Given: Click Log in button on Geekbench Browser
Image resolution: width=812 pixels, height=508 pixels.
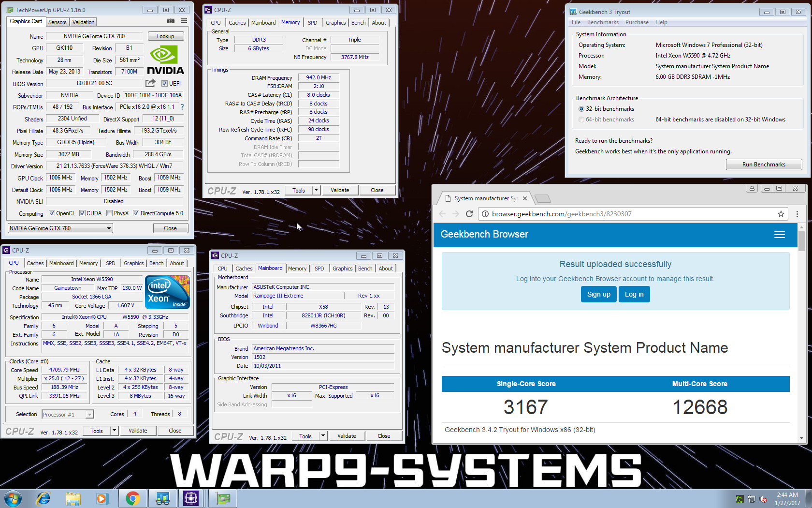Looking at the screenshot, I should click(x=634, y=294).
